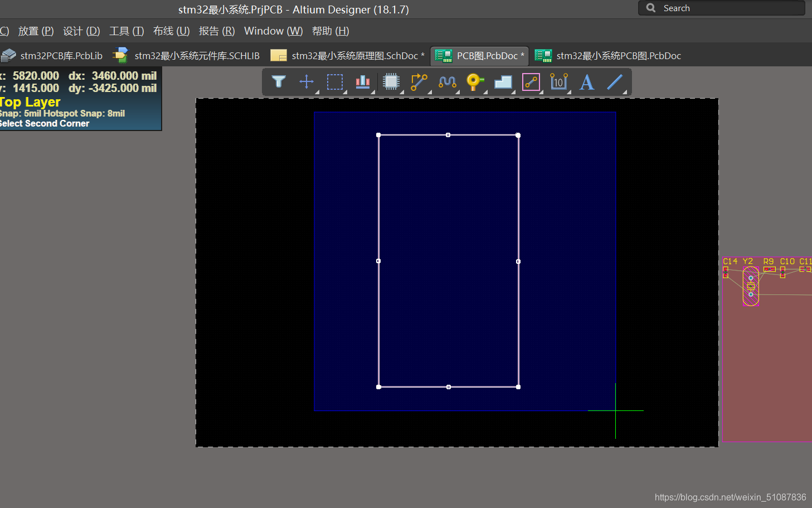Open the Align objects tool
This screenshot has height=508, width=812.
(363, 82)
